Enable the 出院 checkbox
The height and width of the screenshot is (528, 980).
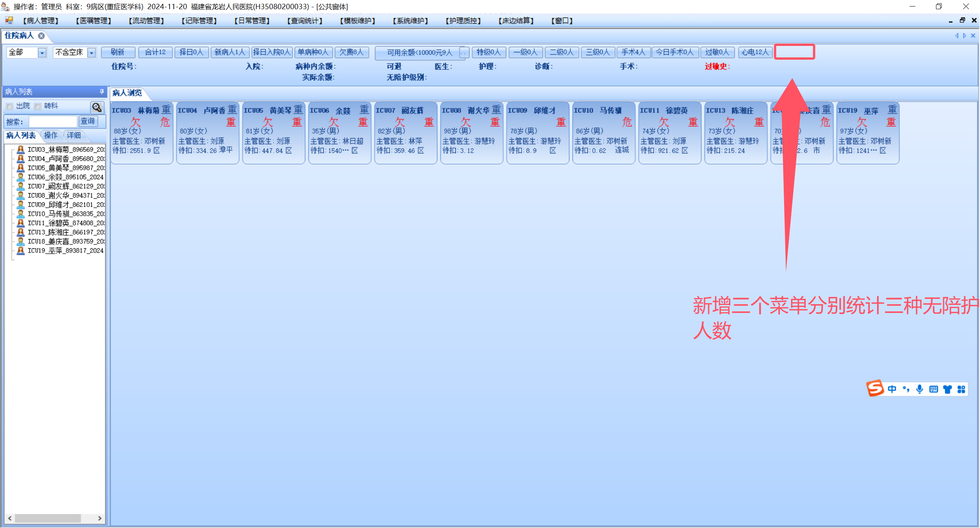tap(10, 106)
